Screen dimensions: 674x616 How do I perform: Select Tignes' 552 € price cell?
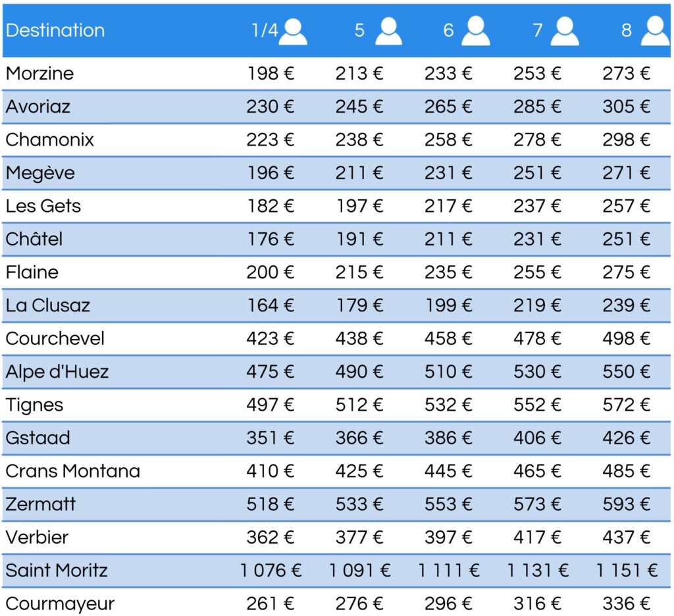coord(537,405)
